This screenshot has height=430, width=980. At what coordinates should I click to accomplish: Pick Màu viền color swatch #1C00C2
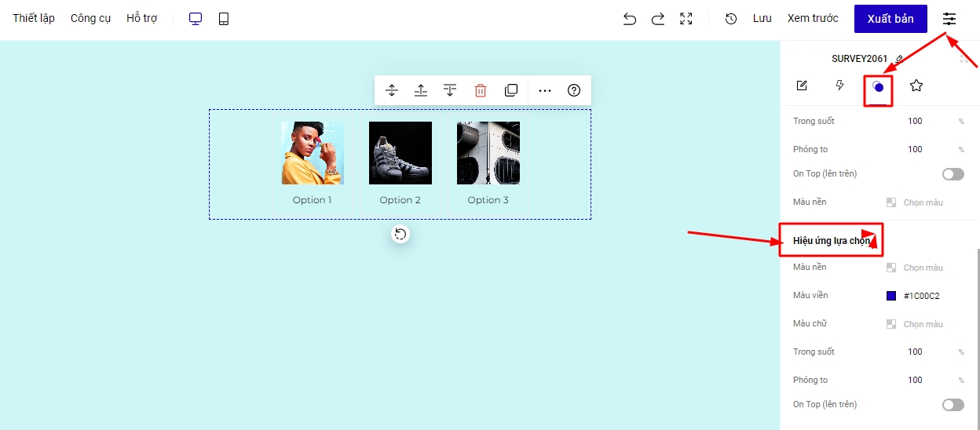coord(891,296)
